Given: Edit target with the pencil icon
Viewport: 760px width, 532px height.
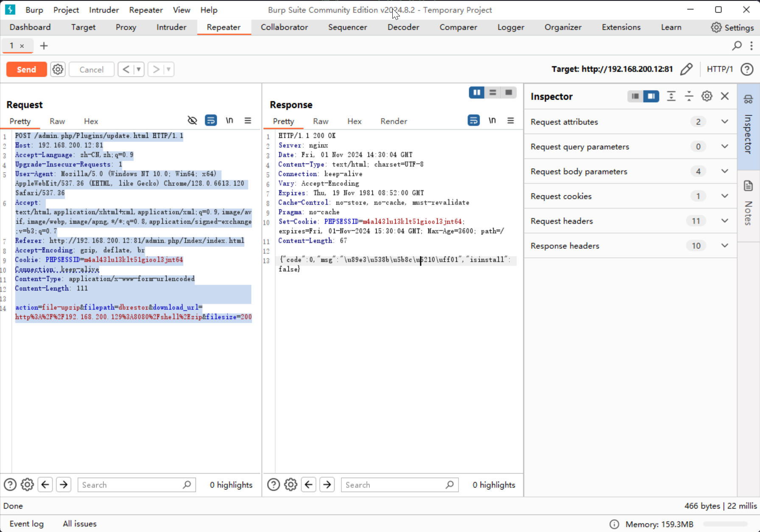Looking at the screenshot, I should [x=686, y=69].
